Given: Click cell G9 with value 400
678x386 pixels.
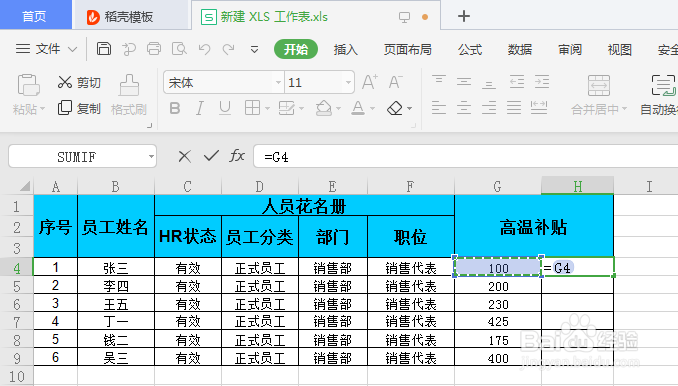Looking at the screenshot, I should [498, 357].
